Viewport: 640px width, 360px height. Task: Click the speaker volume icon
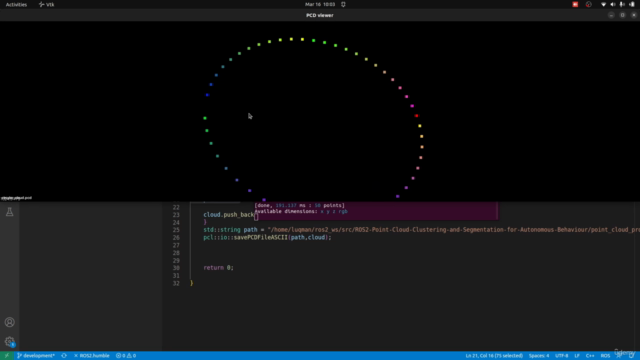point(613,4)
